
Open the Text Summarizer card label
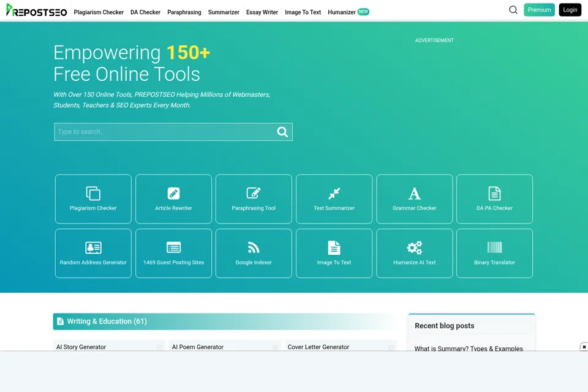(x=334, y=208)
